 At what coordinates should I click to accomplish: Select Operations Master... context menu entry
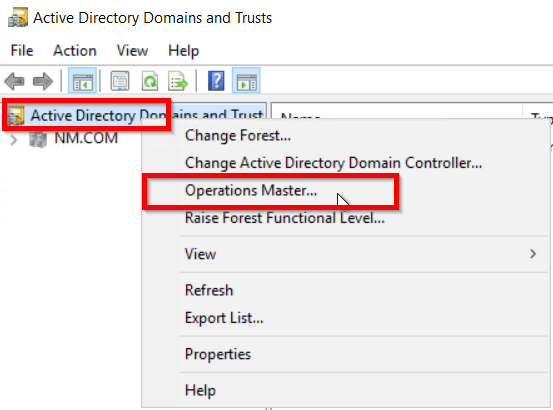(346, 190)
